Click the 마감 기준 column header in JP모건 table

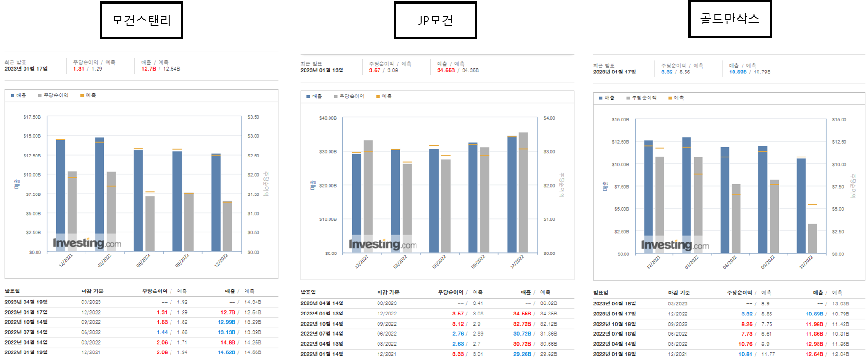[x=388, y=292]
